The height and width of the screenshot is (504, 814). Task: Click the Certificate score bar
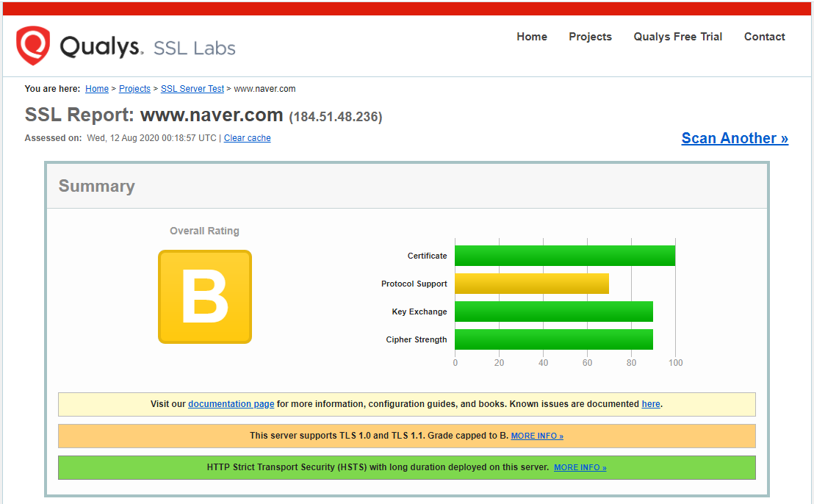point(565,256)
